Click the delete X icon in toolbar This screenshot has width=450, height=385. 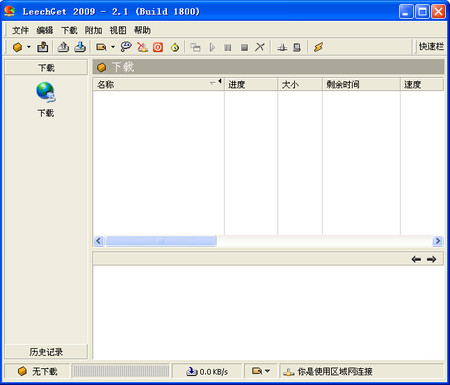(260, 47)
